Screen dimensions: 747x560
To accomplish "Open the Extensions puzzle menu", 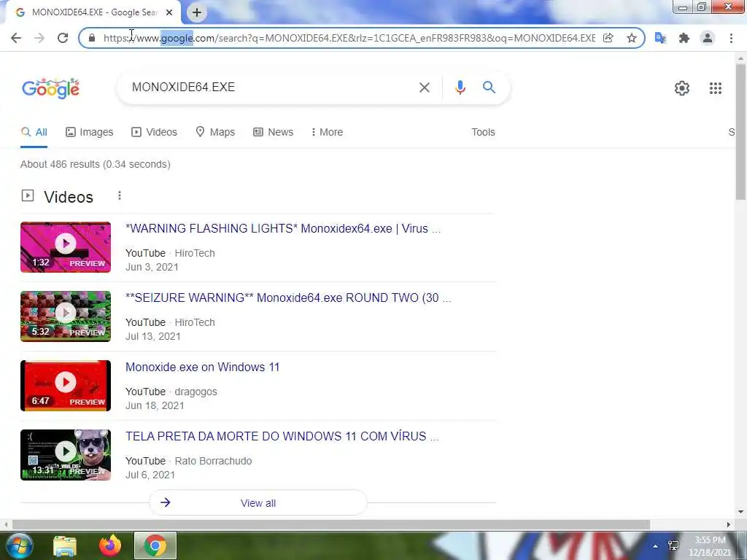I will pyautogui.click(x=684, y=38).
